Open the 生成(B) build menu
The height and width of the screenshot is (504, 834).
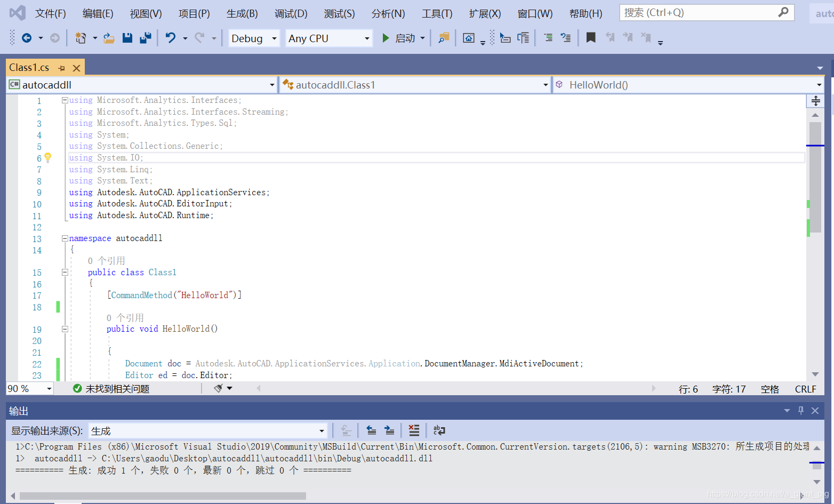(242, 13)
